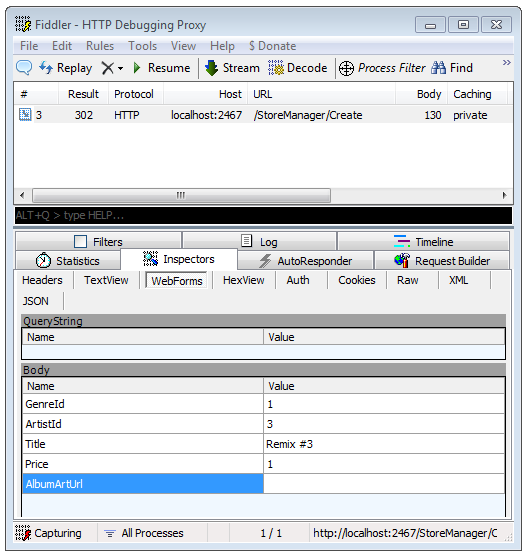Screen dimensions: 526x554
Task: Click the Fiddler title bar icon
Action: click(23, 24)
